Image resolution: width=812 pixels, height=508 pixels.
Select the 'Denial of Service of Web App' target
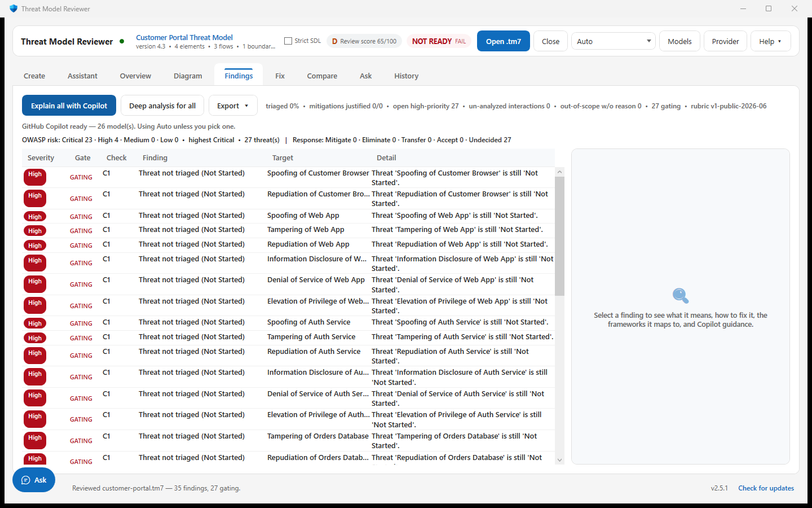tap(316, 280)
